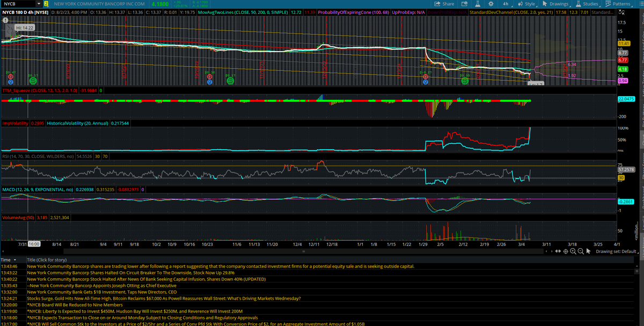Click the small scroll-left arrow near zoom tools
This screenshot has height=326, width=644.
point(546,251)
